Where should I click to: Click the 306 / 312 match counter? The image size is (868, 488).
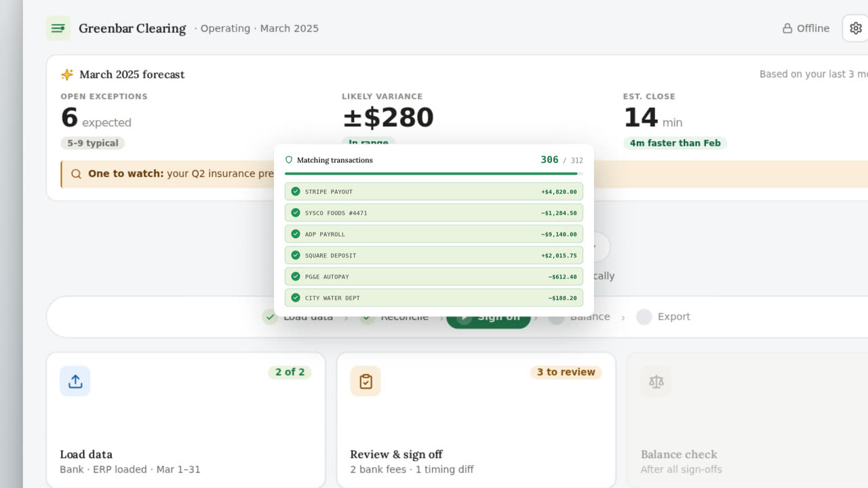tap(561, 160)
